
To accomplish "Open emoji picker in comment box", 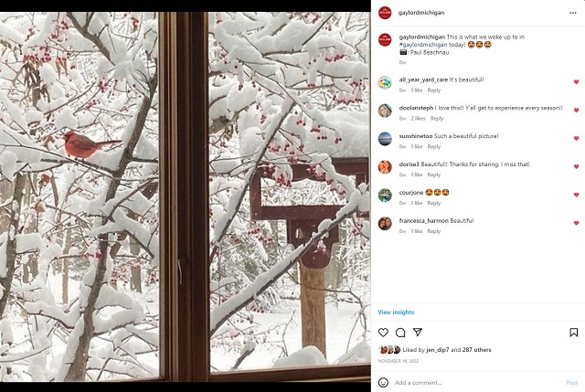I will (x=383, y=382).
